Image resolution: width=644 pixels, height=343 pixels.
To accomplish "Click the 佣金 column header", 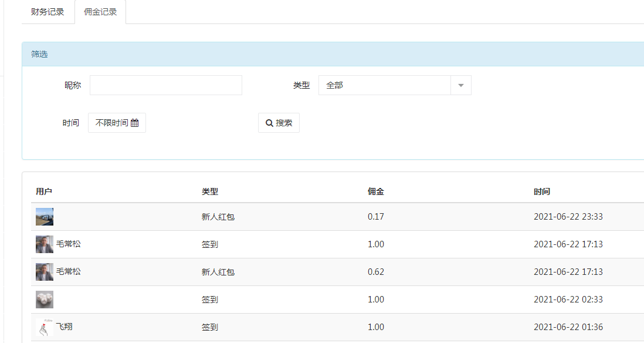I will (376, 191).
